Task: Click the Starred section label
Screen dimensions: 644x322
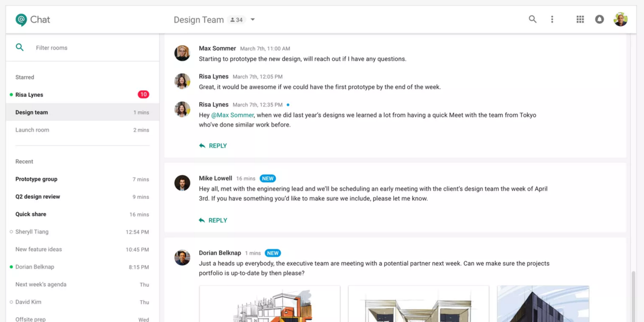Action: click(x=25, y=77)
